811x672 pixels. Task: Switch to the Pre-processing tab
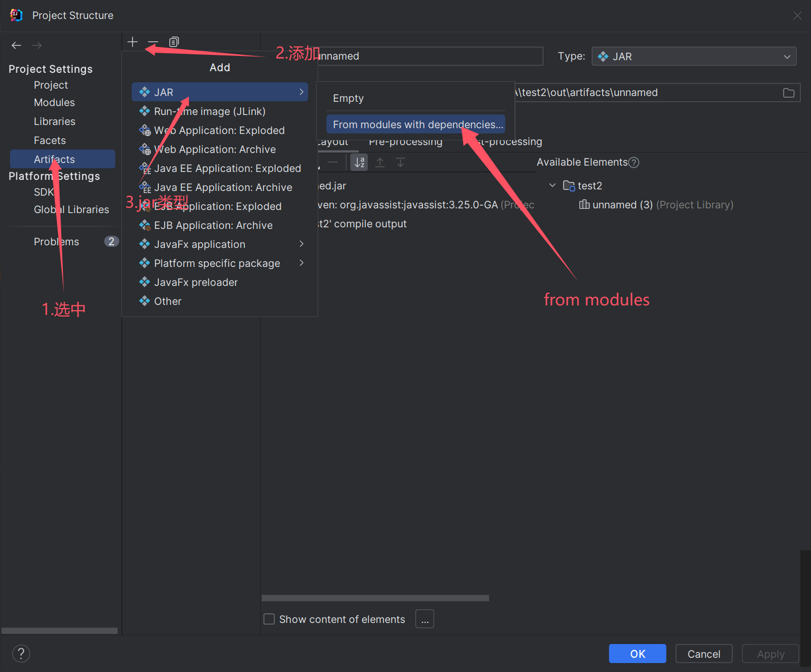tap(405, 142)
